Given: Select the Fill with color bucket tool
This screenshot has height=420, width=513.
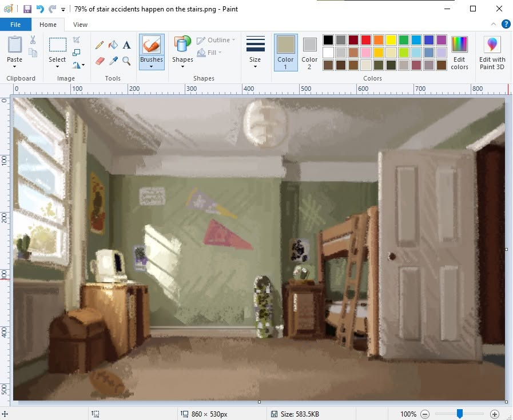Looking at the screenshot, I should point(113,45).
